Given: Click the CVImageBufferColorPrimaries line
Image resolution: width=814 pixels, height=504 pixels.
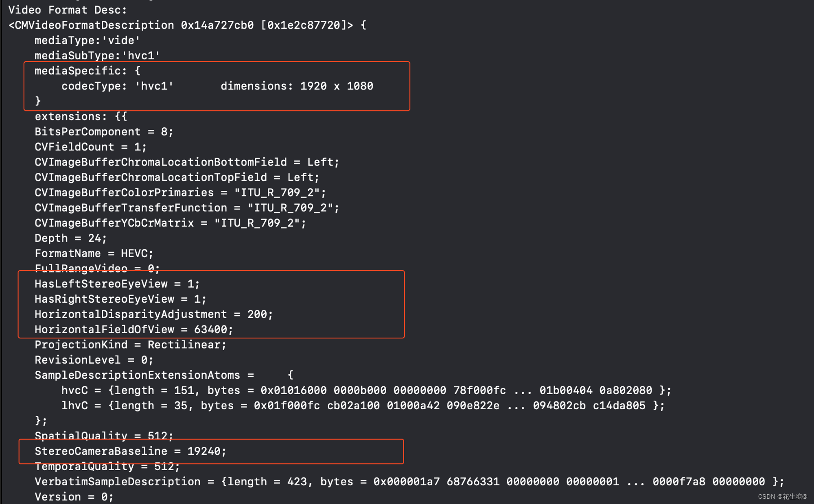Looking at the screenshot, I should [180, 192].
